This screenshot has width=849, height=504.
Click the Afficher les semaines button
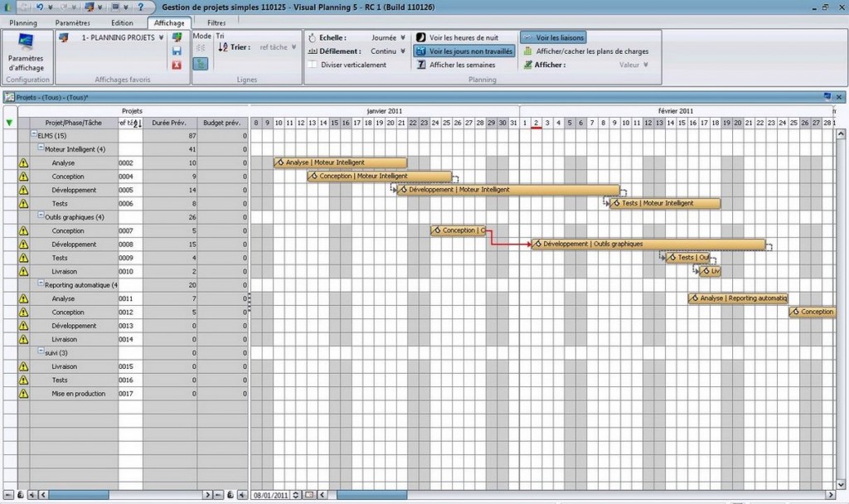[456, 65]
